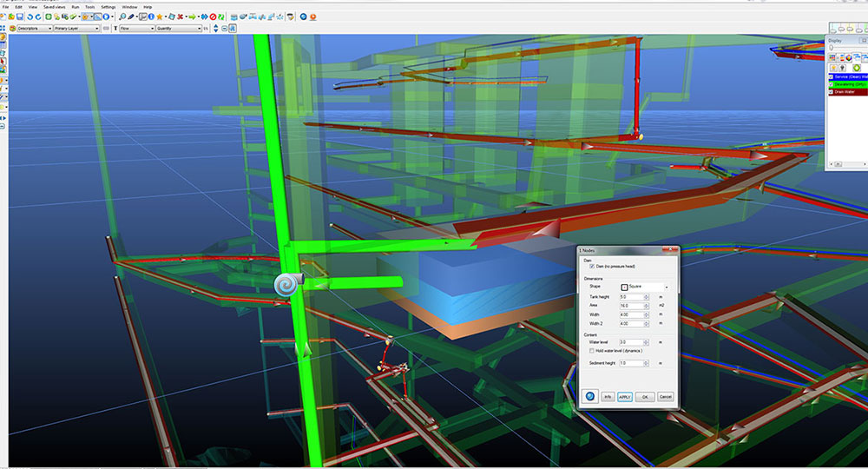Click the yellow star toolbar icon
868x469 pixels.
(160, 17)
